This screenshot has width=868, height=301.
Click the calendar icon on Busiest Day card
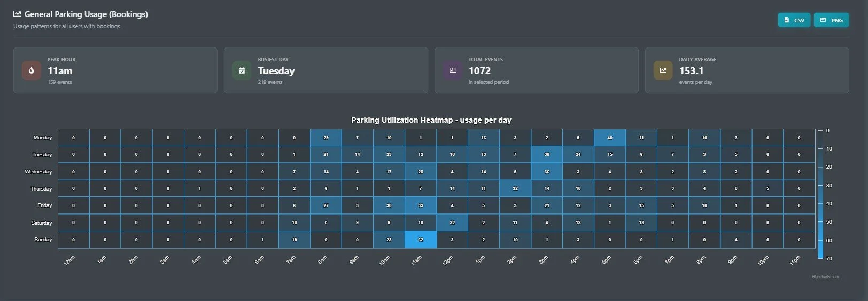[x=242, y=70]
